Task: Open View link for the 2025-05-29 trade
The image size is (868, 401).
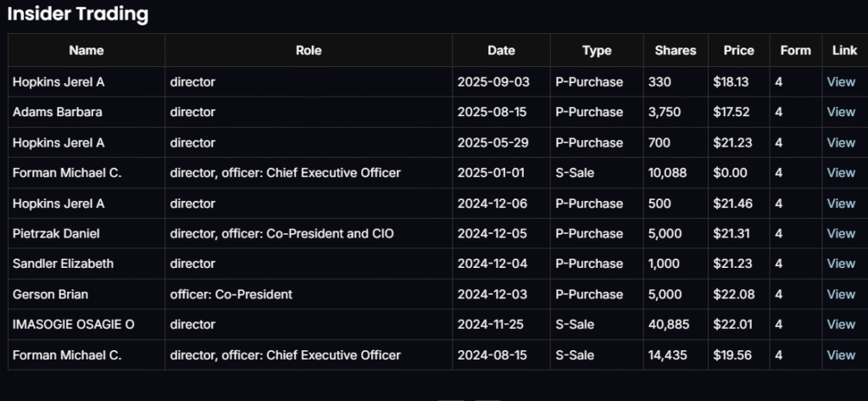Action: click(841, 142)
